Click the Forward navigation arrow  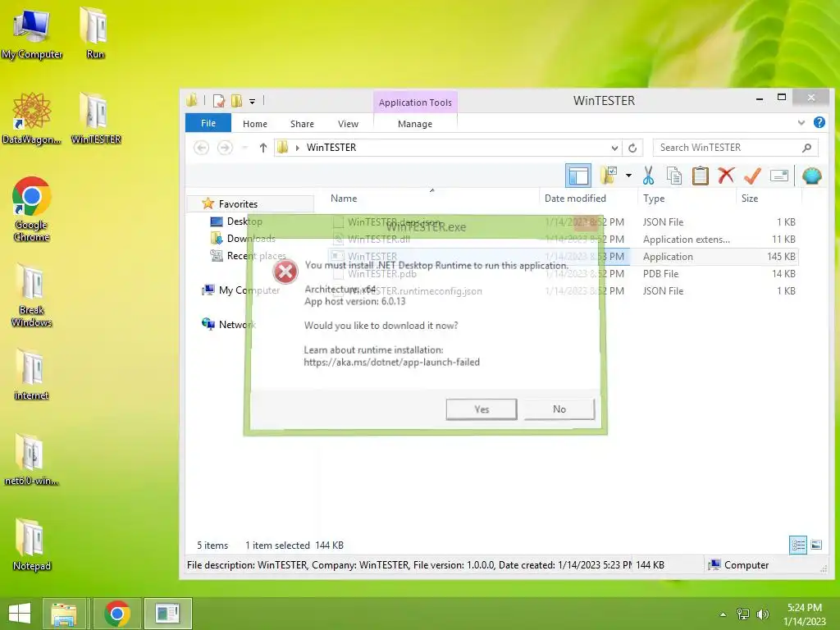(225, 148)
